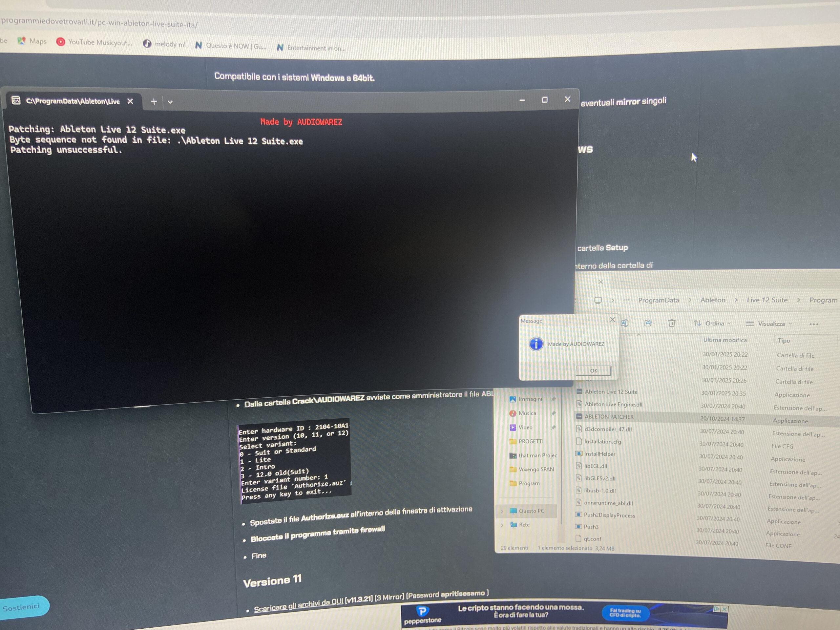Image resolution: width=840 pixels, height=630 pixels.
Task: Go to Ableton in the breadcrumb
Action: 712,300
